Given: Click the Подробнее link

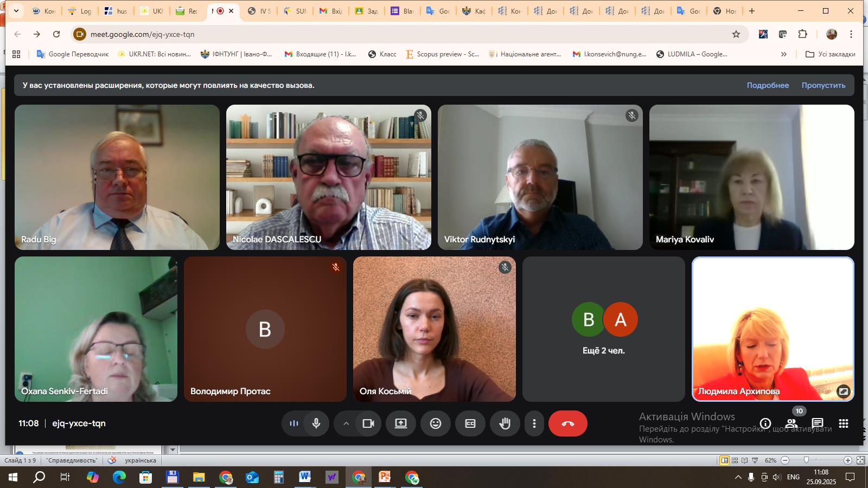Looking at the screenshot, I should (767, 85).
